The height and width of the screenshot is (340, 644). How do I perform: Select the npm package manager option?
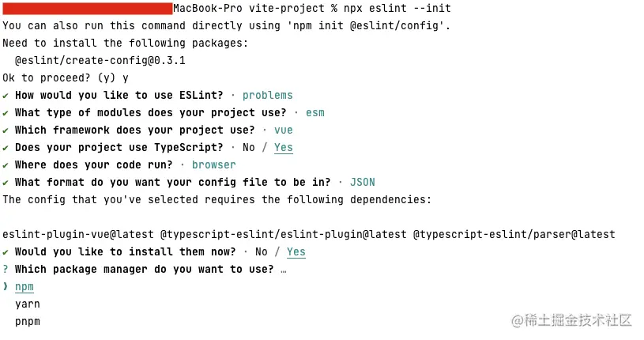point(24,287)
